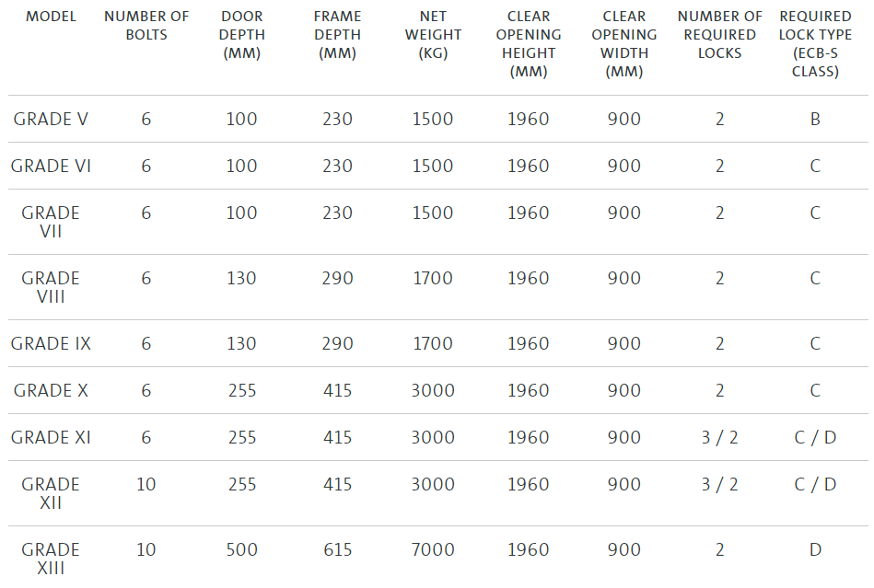Click the GRADE IX row label
This screenshot has width=874, height=588.
pos(51,343)
